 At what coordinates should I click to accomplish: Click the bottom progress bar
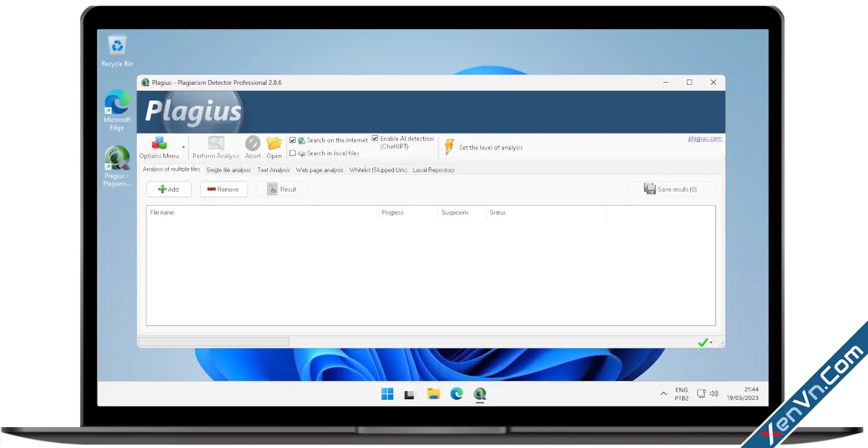point(214,342)
